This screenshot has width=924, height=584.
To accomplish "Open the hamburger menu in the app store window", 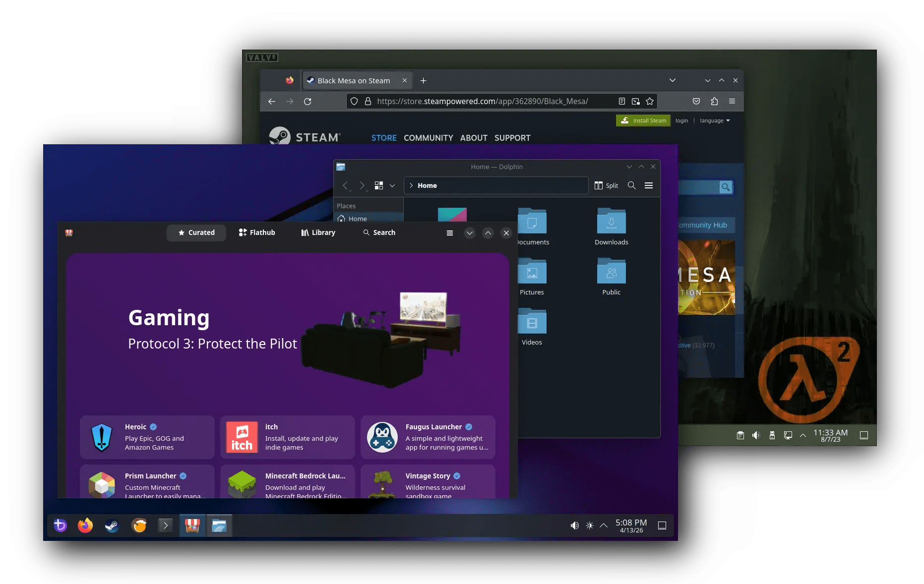I will 450,233.
